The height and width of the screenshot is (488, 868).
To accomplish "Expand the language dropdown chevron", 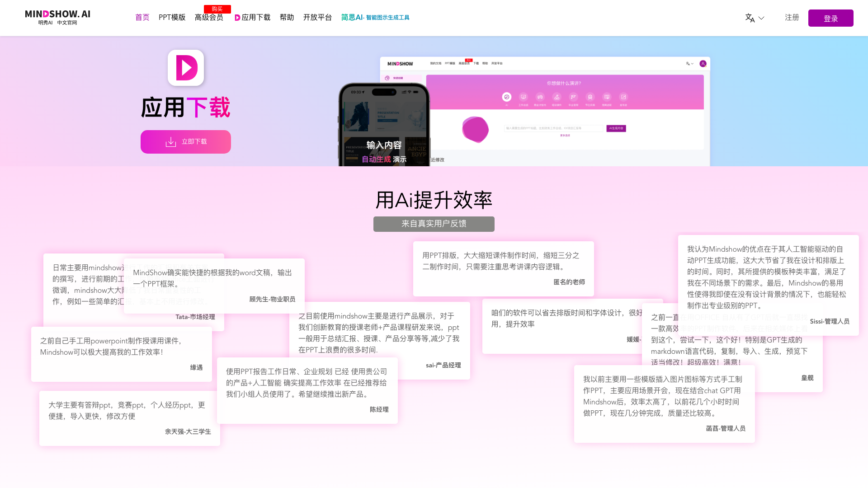I will (x=761, y=18).
